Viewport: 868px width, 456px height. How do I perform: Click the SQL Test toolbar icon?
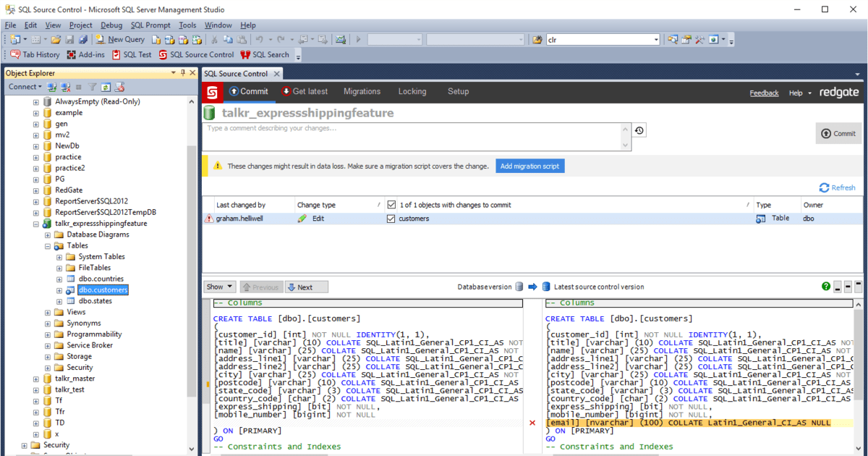(x=116, y=54)
